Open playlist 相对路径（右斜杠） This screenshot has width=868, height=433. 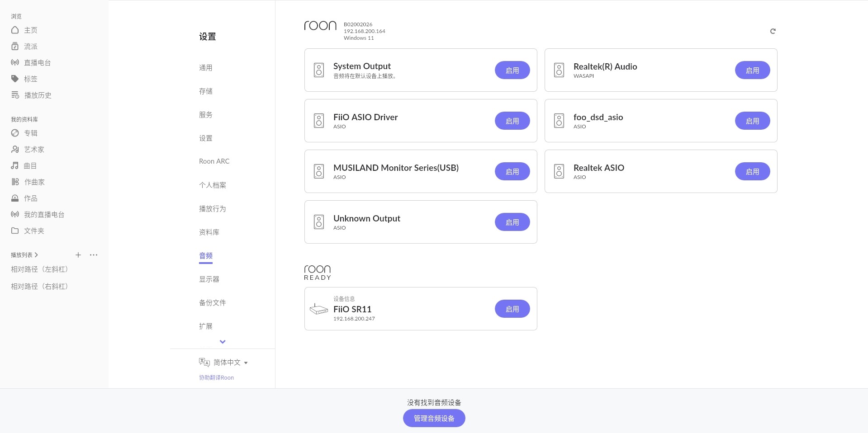tap(39, 287)
